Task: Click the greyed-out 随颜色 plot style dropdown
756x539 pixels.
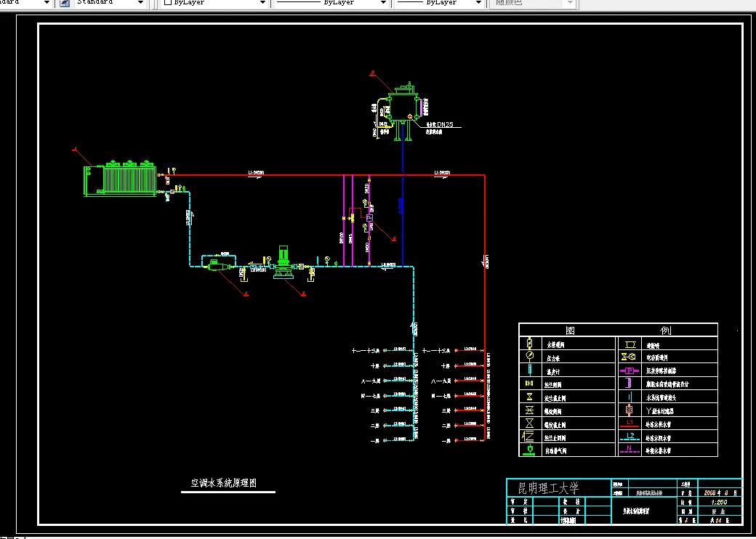Action: pos(532,2)
